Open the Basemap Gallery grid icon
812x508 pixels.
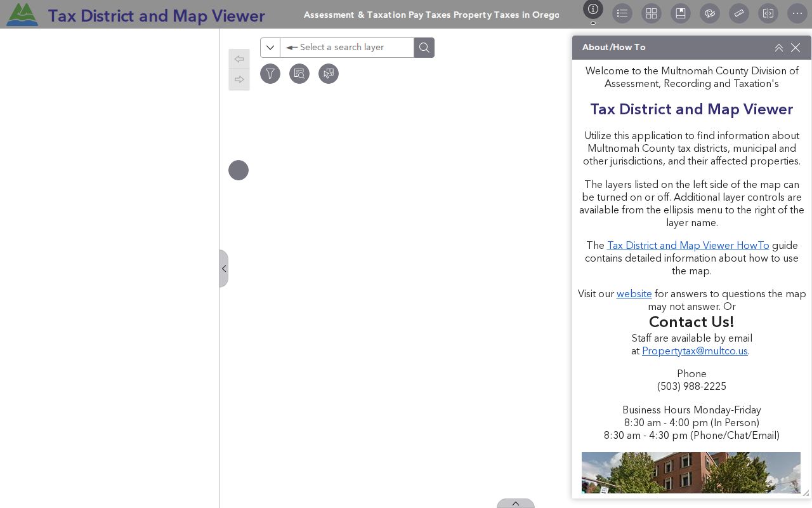pos(652,13)
